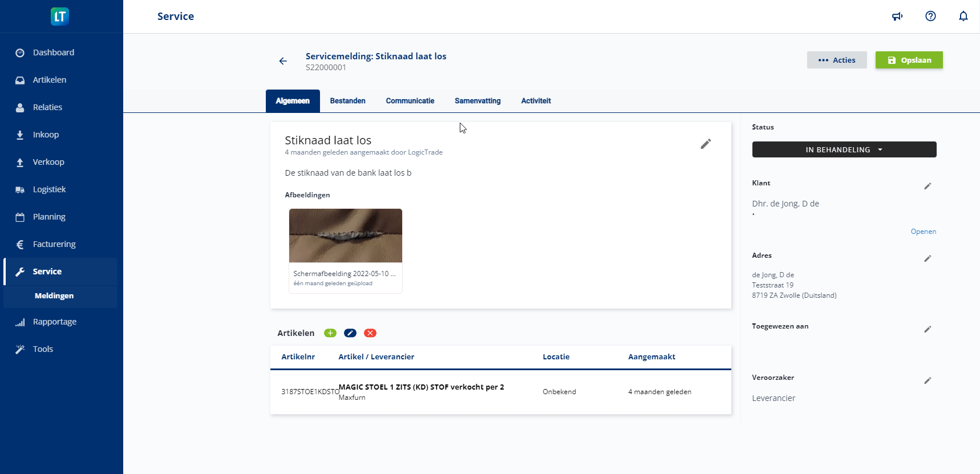Switch to the Bestanden tab
The height and width of the screenshot is (474, 980).
[347, 101]
